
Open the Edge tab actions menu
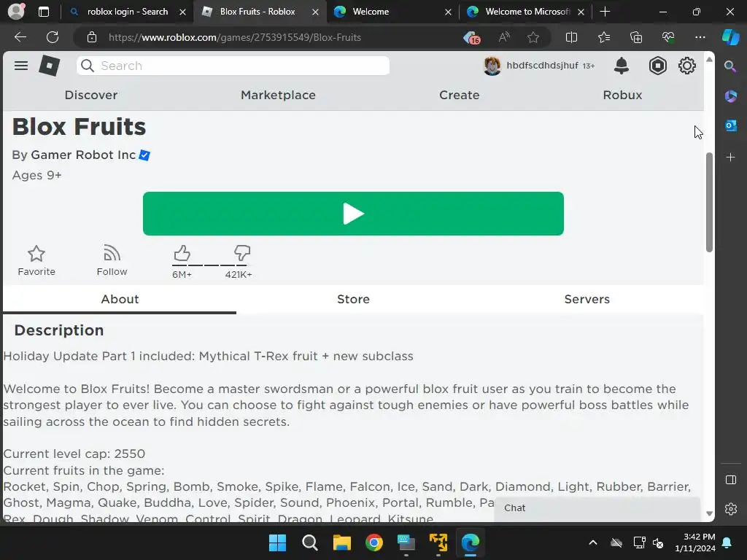[43, 12]
